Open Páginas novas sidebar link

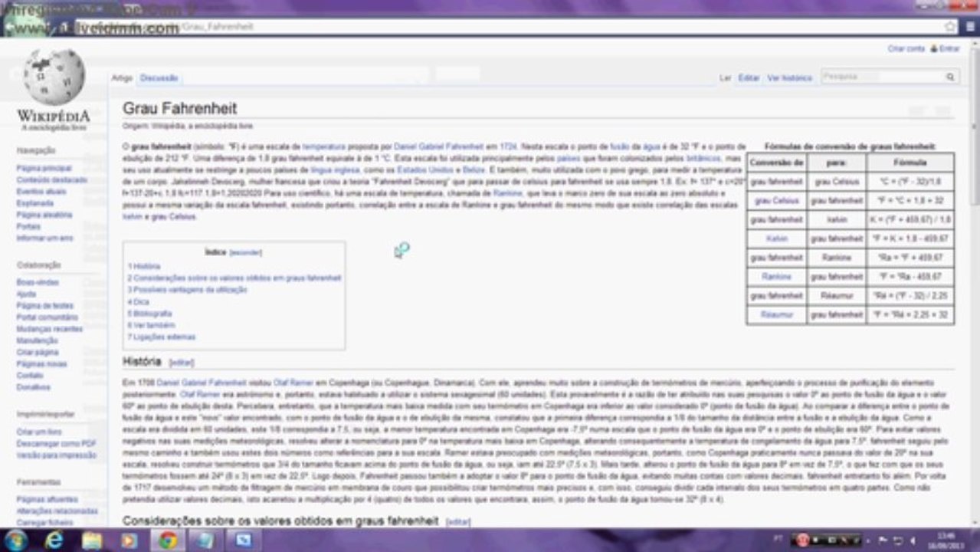click(41, 363)
